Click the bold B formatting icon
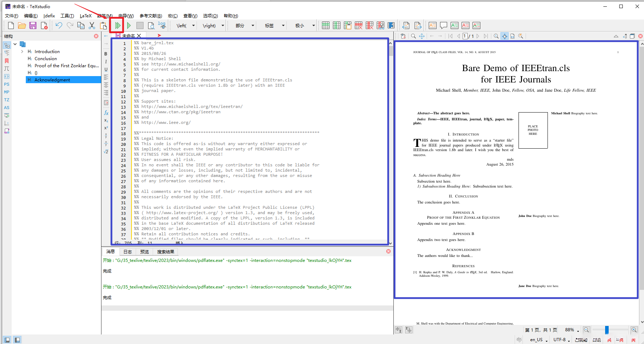 click(x=106, y=54)
